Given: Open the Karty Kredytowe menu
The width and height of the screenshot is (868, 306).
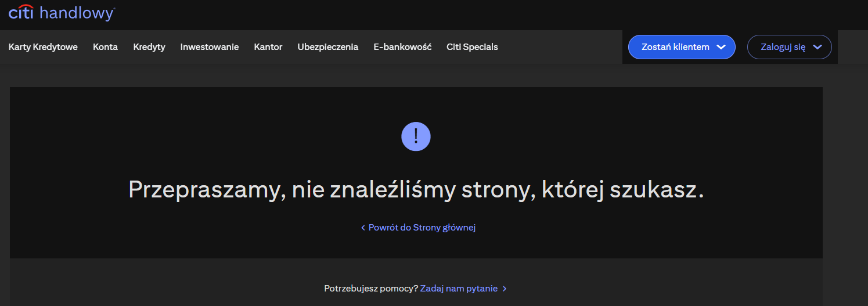Looking at the screenshot, I should pos(43,47).
